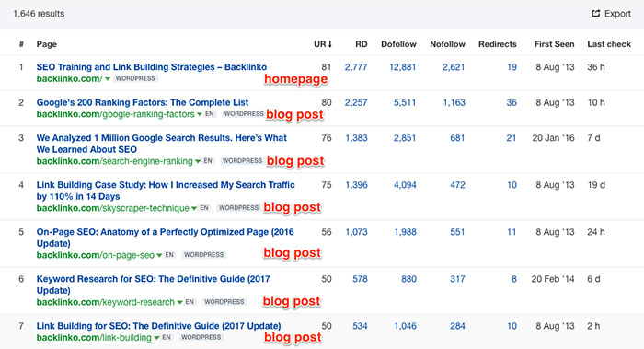Click nofollow count 681
Screen dimensions: 644x349
457,138
